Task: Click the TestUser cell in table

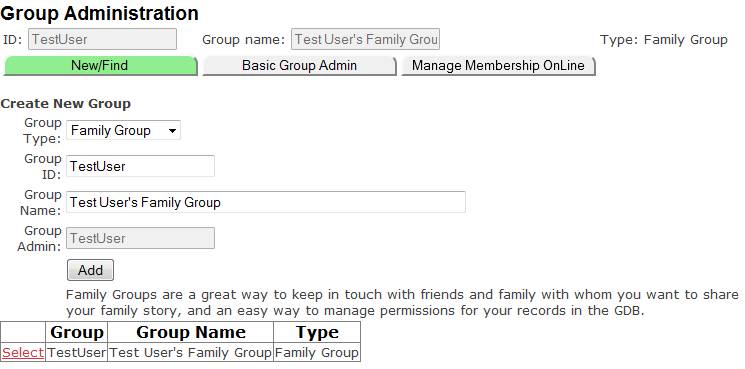Action: (x=76, y=353)
